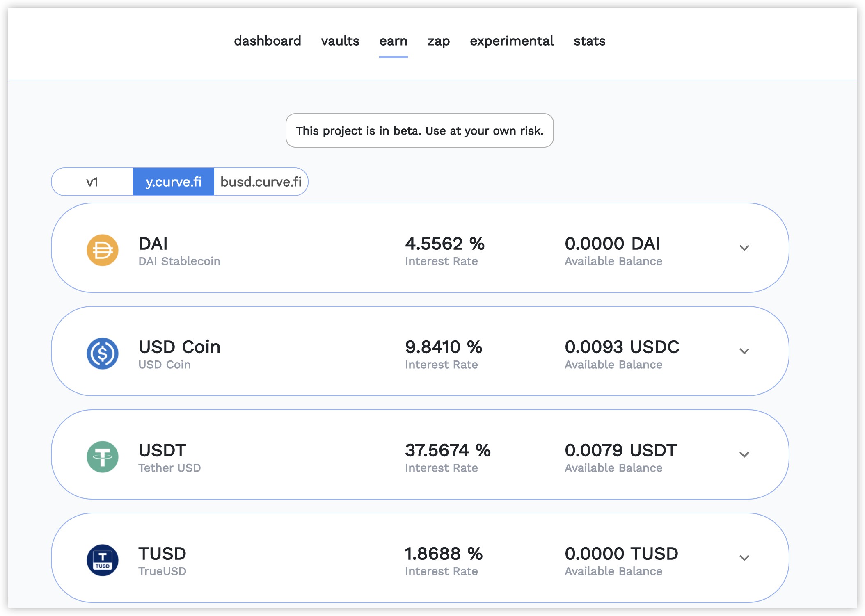This screenshot has height=616, width=865.
Task: Click the 0.0093 USDC available balance
Action: (622, 347)
